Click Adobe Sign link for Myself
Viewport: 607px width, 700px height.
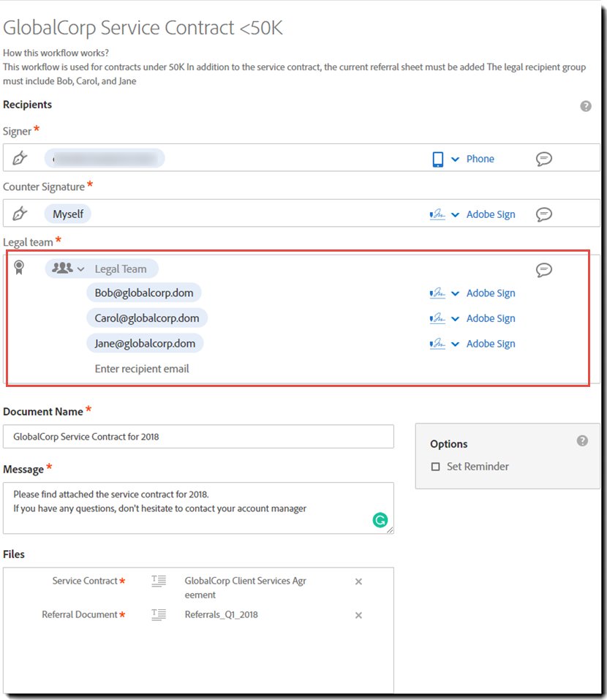click(x=491, y=215)
